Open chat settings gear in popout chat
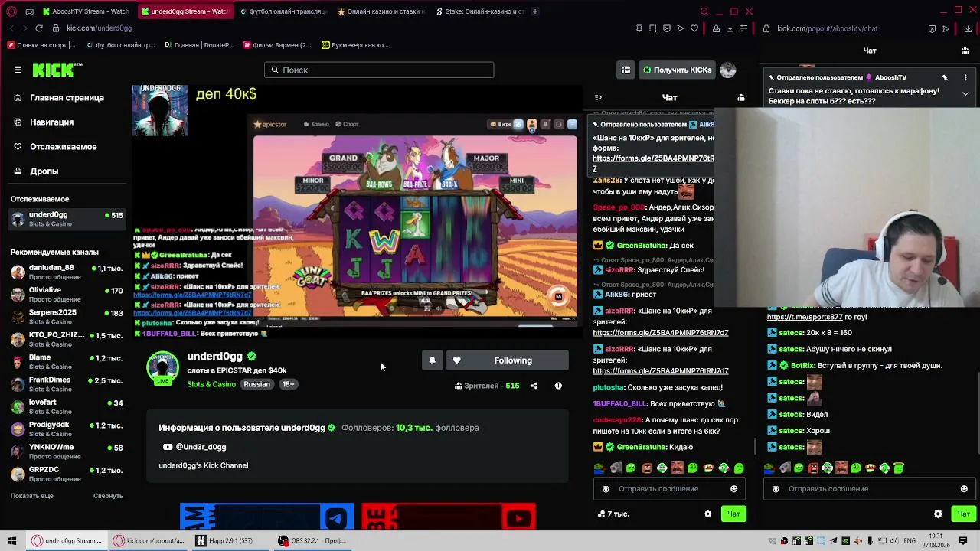The image size is (980, 551). 938,514
